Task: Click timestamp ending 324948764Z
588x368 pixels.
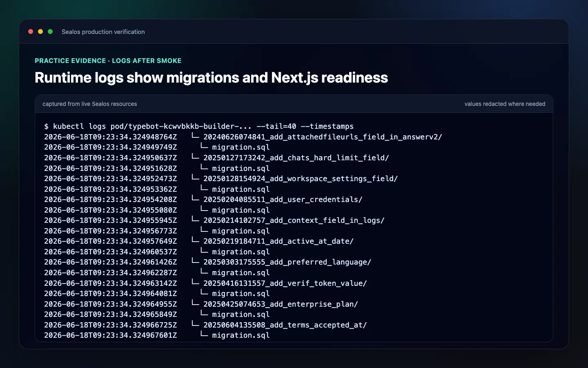Action: (111, 137)
